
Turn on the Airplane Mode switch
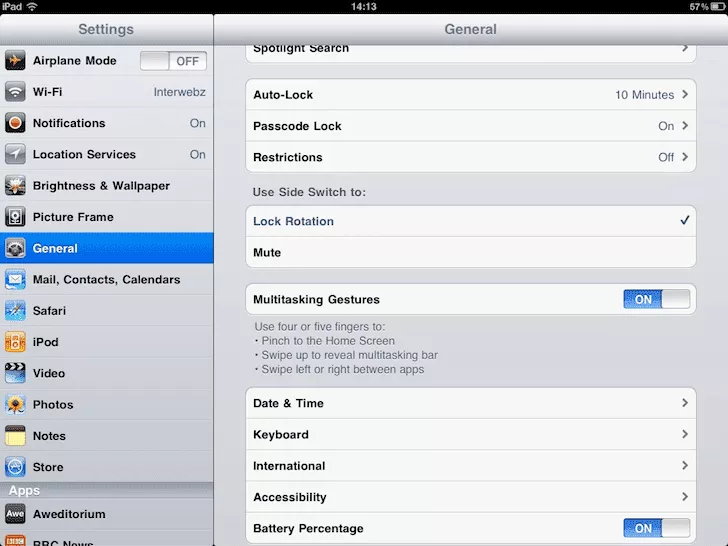pyautogui.click(x=173, y=61)
